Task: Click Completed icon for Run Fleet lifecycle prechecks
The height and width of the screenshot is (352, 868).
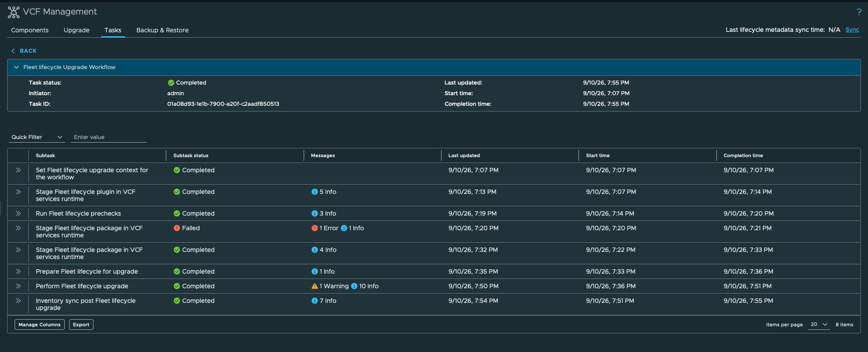Action: (177, 213)
